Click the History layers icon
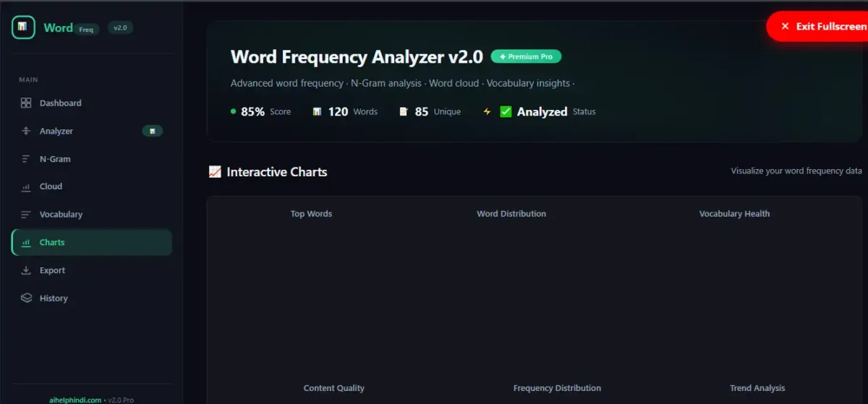This screenshot has height=404, width=868. (26, 298)
